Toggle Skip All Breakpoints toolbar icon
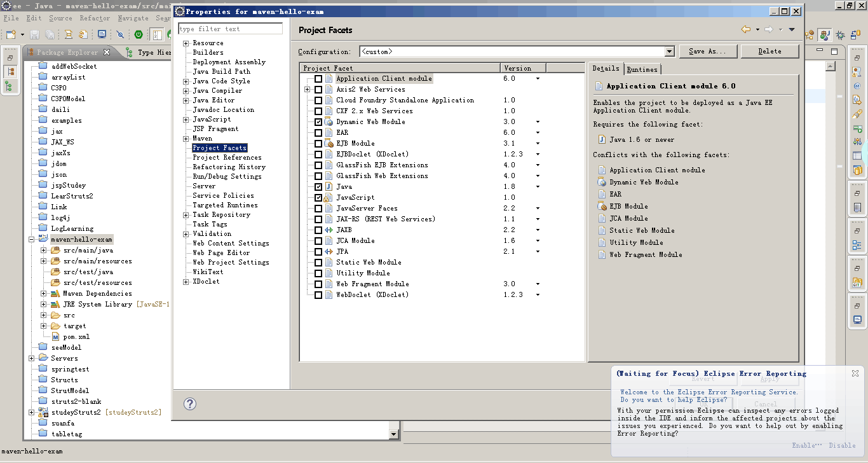This screenshot has width=868, height=463. pos(120,34)
